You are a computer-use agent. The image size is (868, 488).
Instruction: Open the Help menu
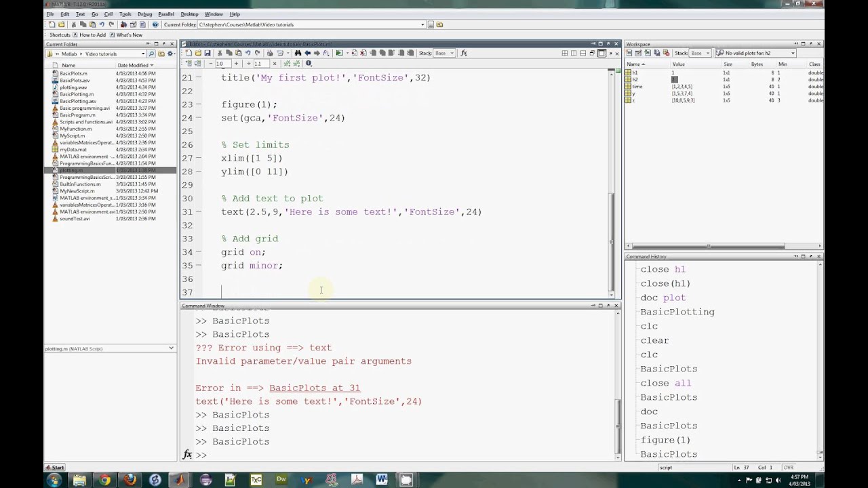coord(235,14)
